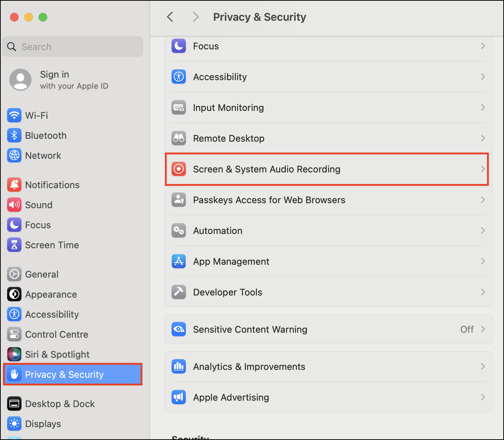This screenshot has width=504, height=440.
Task: Click the Passkeys Access for Web Browsers icon
Action: coord(179,200)
